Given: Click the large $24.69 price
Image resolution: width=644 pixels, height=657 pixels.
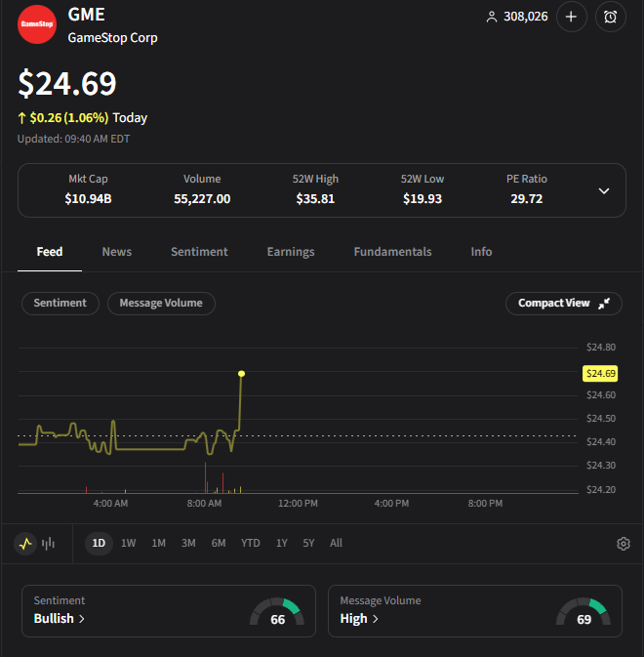Looking at the screenshot, I should 67,83.
